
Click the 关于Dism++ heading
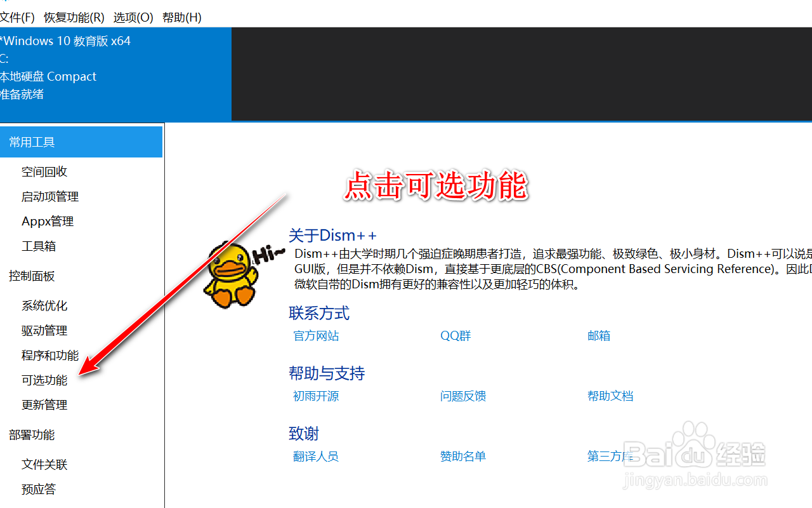click(332, 235)
